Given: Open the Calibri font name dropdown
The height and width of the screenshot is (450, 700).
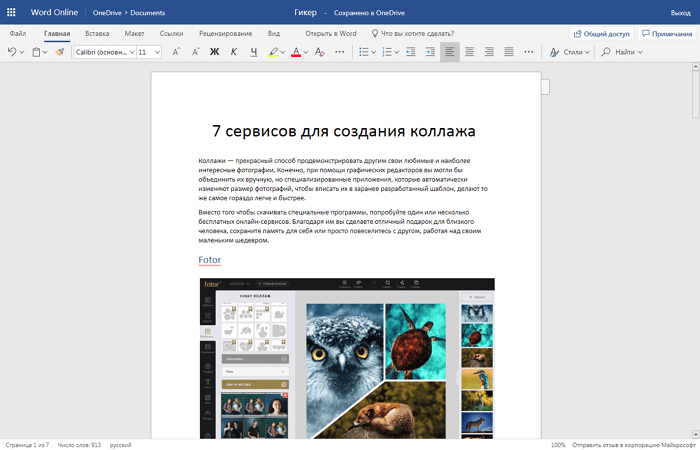Looking at the screenshot, I should pyautogui.click(x=103, y=51).
